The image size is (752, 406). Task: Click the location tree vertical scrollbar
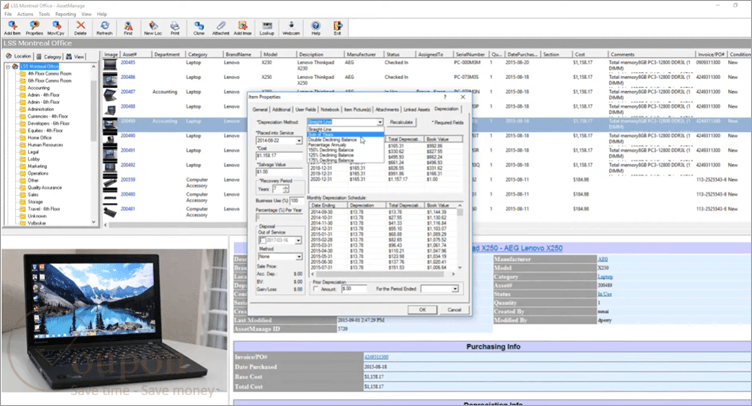(x=94, y=144)
